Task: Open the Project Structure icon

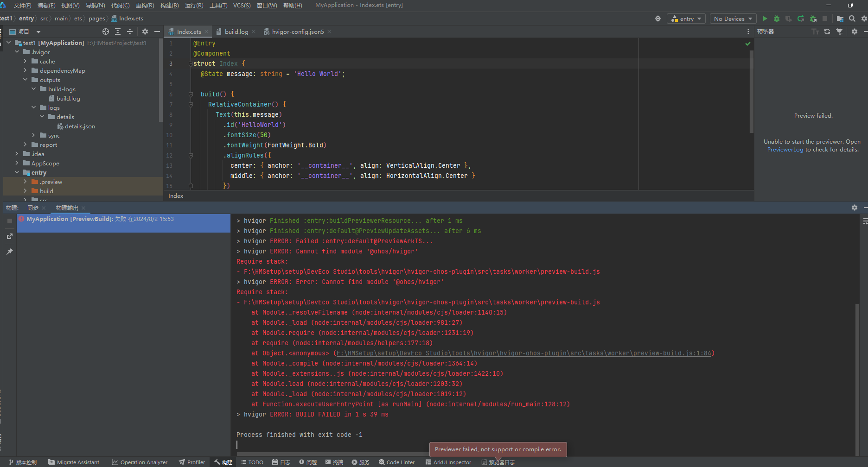Action: (840, 19)
